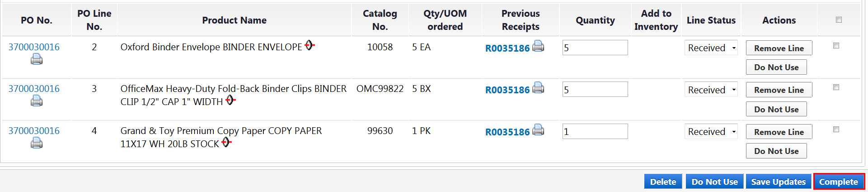Viewport: 868px width, 192px height.
Task: Toggle select-all checkbox in table header
Action: point(839,20)
